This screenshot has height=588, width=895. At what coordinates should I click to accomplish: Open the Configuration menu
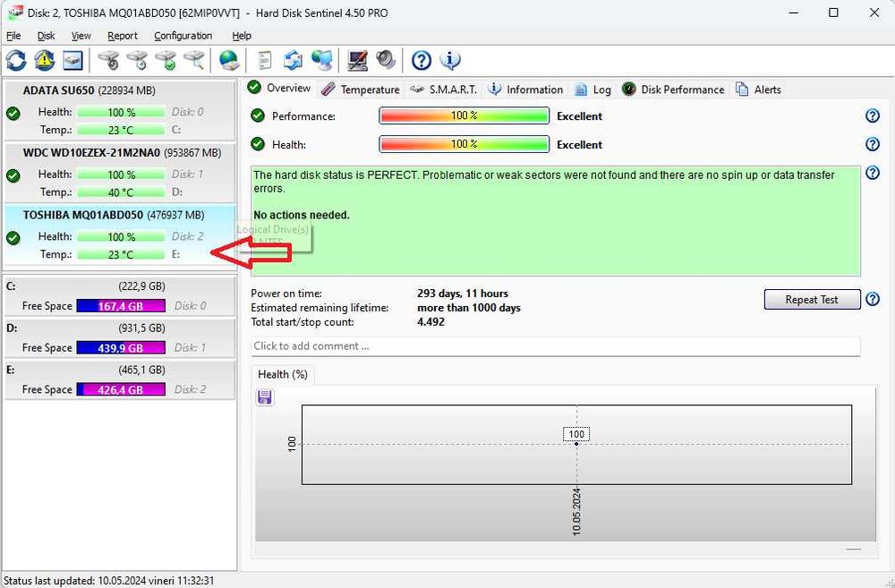(183, 36)
